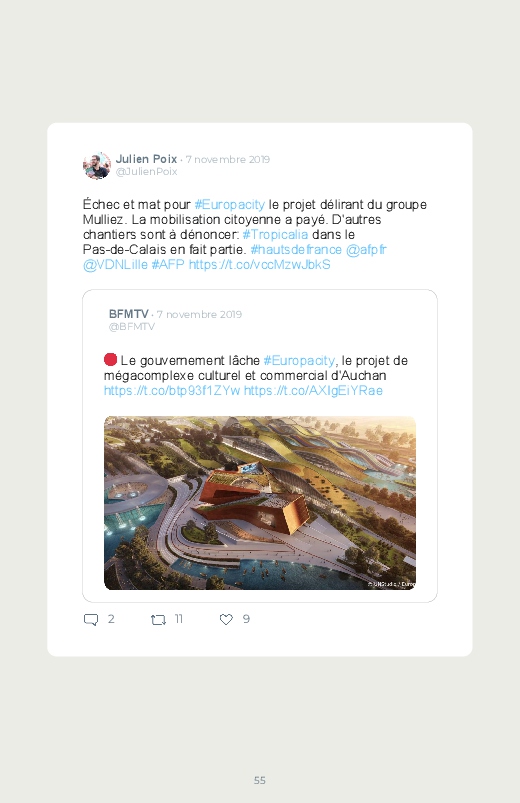Open the #AFP hashtag

pos(168,265)
